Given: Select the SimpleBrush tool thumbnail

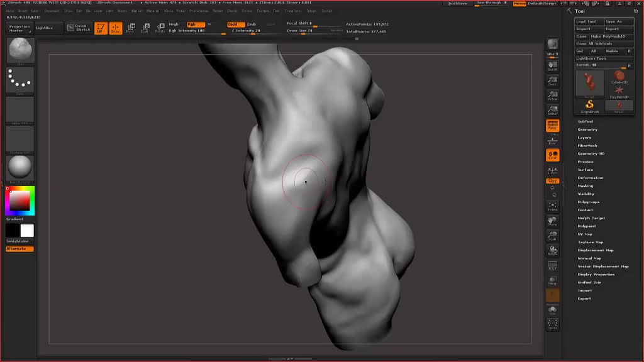Looking at the screenshot, I should (589, 106).
